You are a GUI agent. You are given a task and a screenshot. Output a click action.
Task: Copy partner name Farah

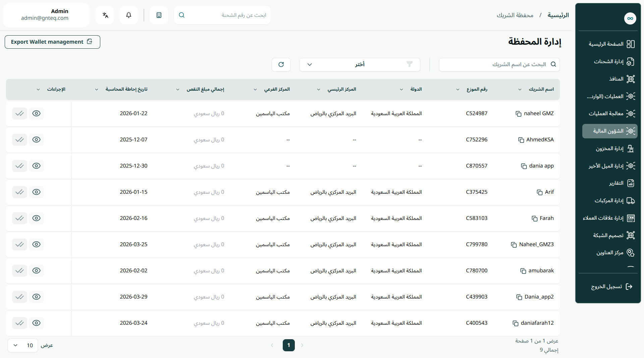[x=534, y=219]
